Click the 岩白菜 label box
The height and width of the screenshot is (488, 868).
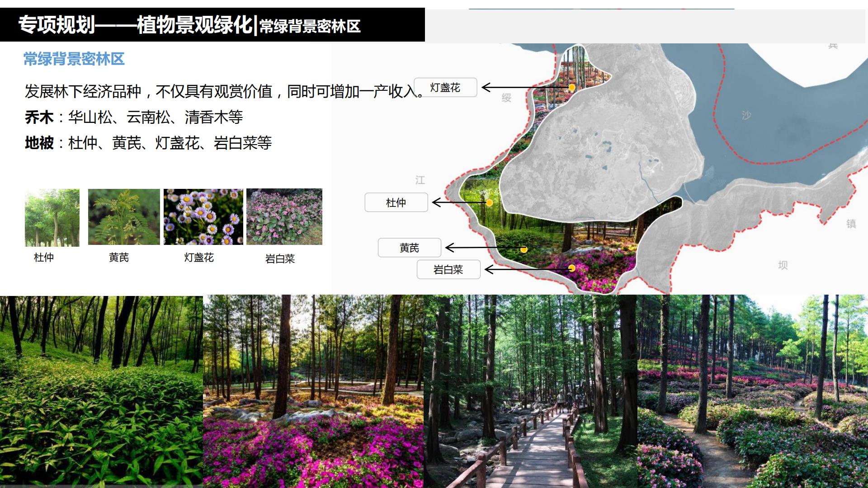449,269
